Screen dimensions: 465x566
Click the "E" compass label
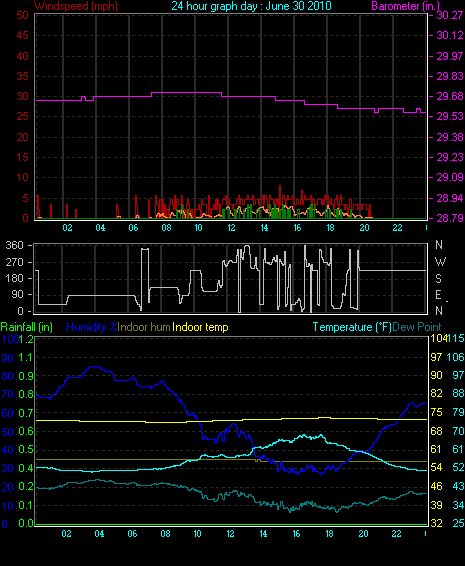pos(439,295)
